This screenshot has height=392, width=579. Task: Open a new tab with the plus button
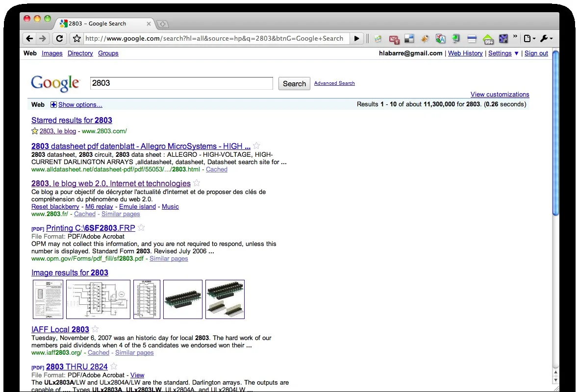[162, 24]
